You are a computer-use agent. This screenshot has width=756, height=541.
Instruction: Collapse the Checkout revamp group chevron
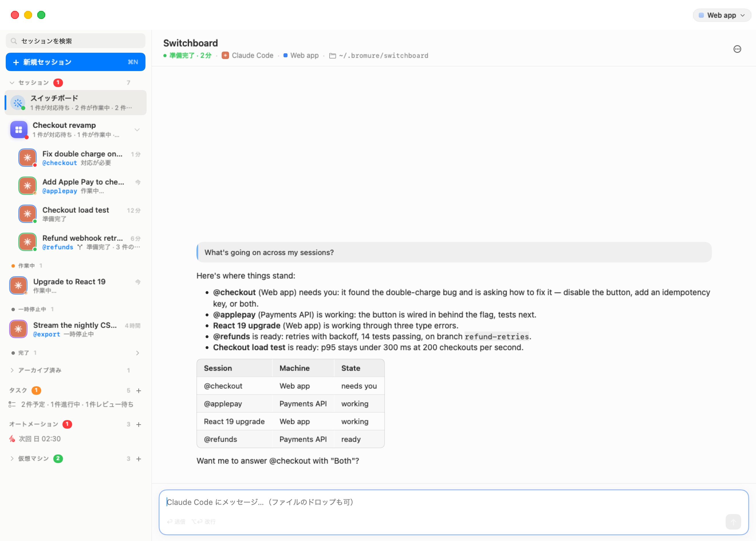tap(137, 130)
